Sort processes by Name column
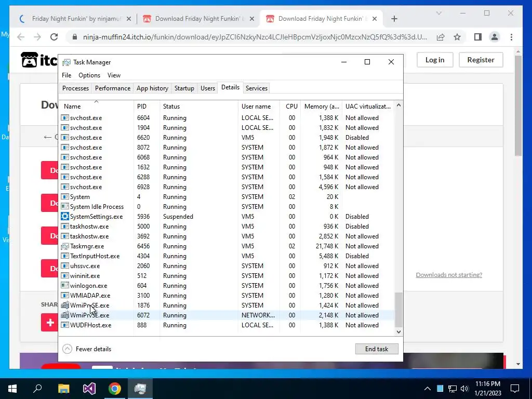 (96, 106)
